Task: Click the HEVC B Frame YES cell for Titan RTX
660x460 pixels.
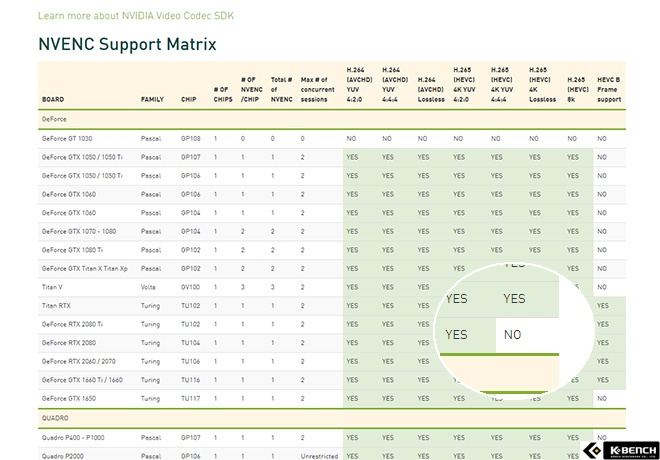Action: 603,306
